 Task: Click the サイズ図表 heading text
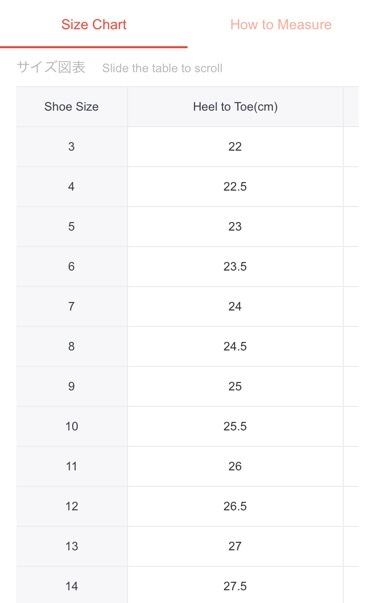pos(51,67)
